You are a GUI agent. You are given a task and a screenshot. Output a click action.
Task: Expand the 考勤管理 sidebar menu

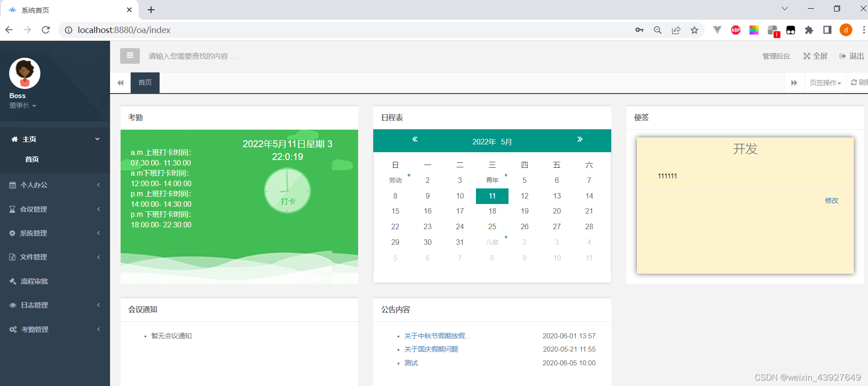[x=55, y=329]
